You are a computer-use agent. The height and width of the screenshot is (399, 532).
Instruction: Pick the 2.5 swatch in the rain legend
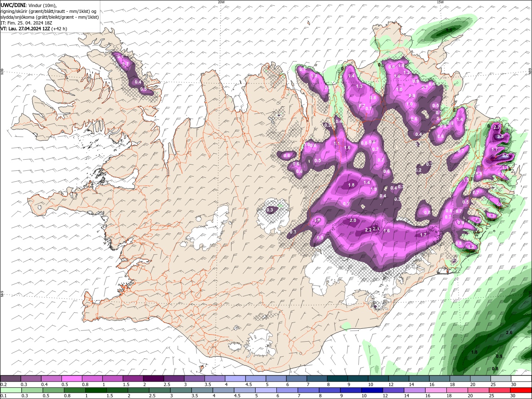click(x=160, y=390)
